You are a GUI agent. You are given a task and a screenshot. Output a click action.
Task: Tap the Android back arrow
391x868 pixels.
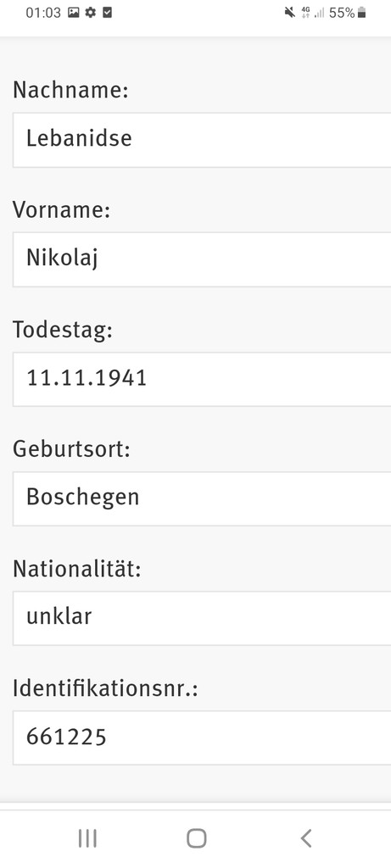pyautogui.click(x=305, y=838)
